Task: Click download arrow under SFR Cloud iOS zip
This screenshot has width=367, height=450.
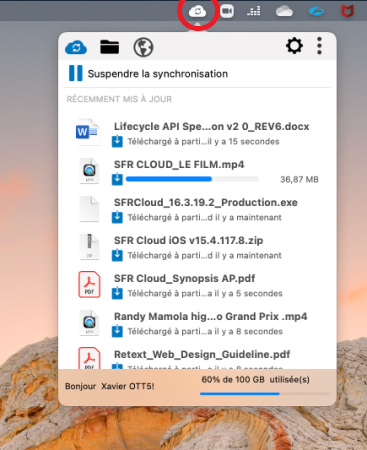Action: coord(117,255)
